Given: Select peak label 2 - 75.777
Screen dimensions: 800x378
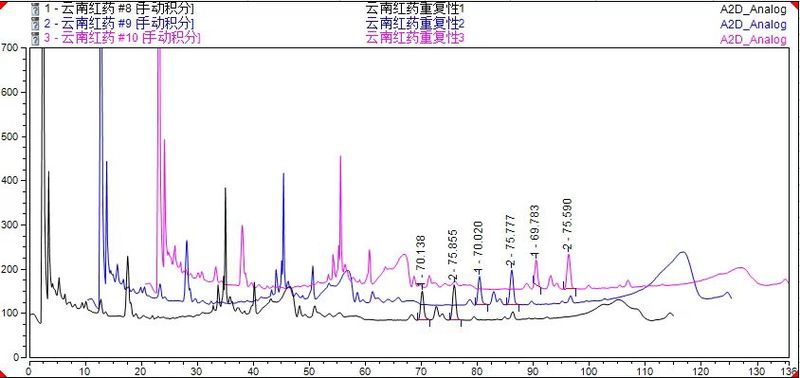Looking at the screenshot, I should click(x=511, y=241).
